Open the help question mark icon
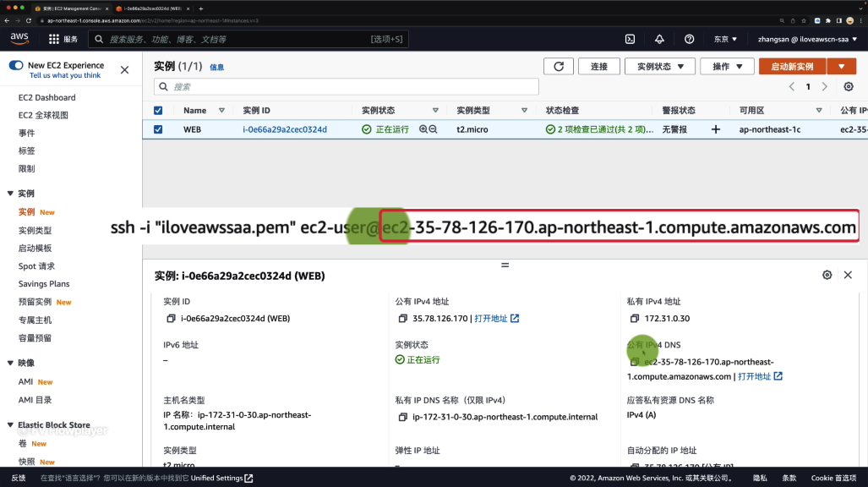Image resolution: width=868 pixels, height=487 pixels. (x=689, y=40)
